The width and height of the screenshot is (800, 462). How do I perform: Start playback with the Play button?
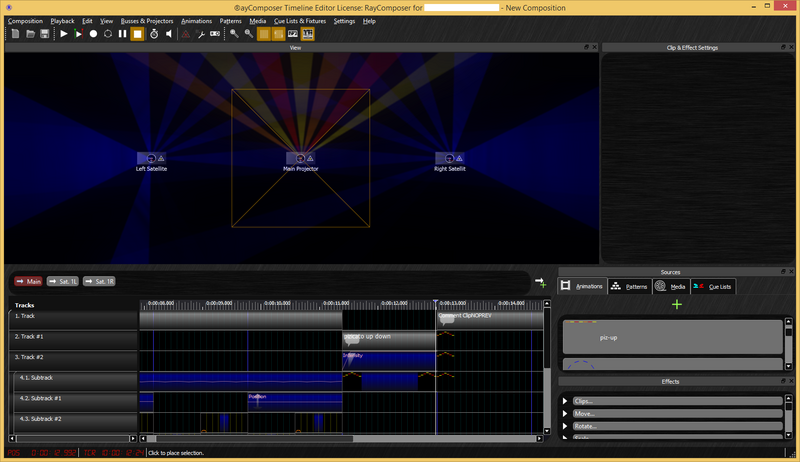click(x=64, y=34)
